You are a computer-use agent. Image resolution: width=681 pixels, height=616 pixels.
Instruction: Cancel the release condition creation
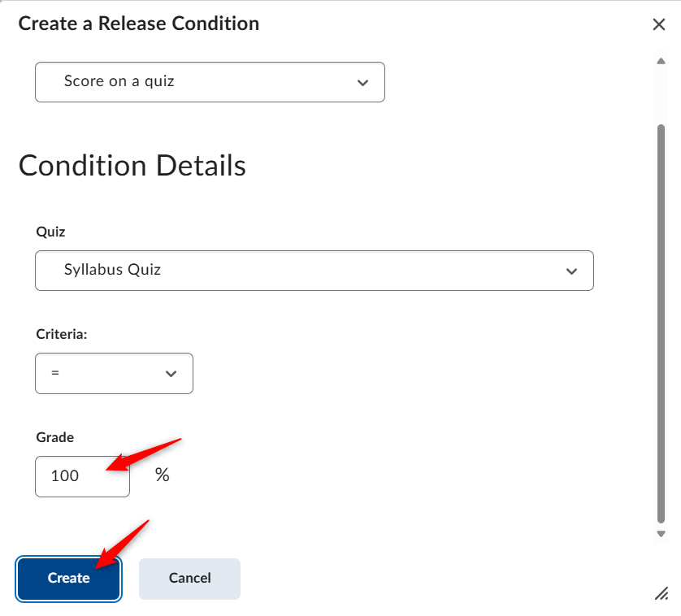[x=190, y=579]
